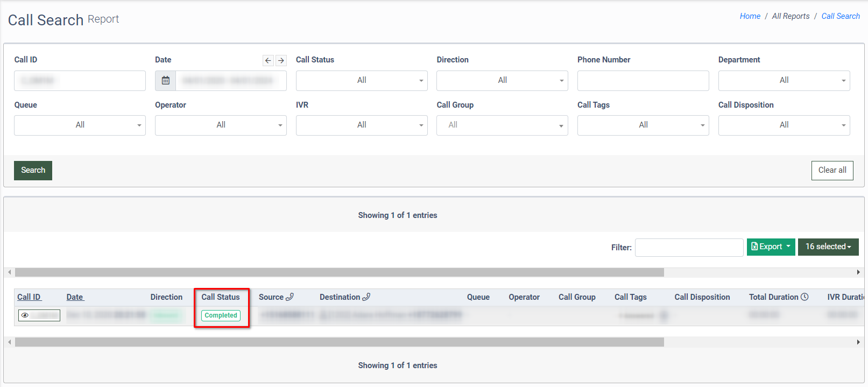Navigate to Home breadcrumb link
Viewport: 868px width, 387px height.
[750, 16]
